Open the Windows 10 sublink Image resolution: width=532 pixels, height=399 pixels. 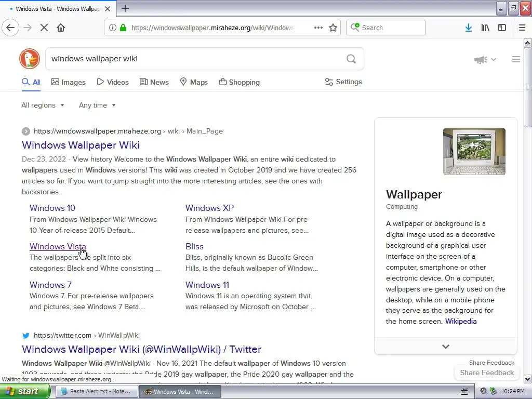click(52, 208)
